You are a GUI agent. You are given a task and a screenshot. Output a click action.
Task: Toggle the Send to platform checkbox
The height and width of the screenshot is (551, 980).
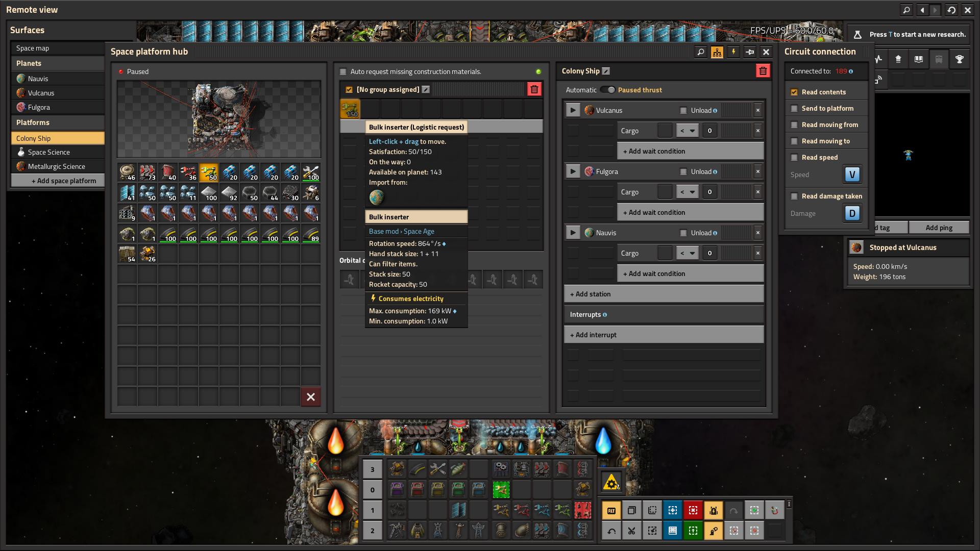795,108
